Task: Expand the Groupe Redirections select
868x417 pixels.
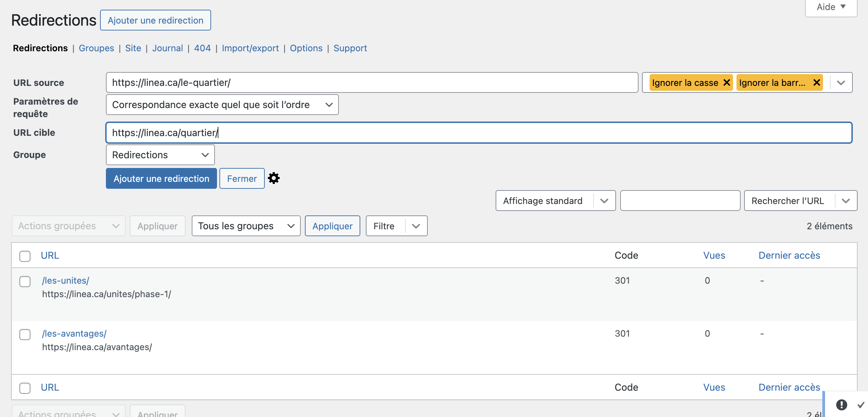Action: click(x=160, y=155)
